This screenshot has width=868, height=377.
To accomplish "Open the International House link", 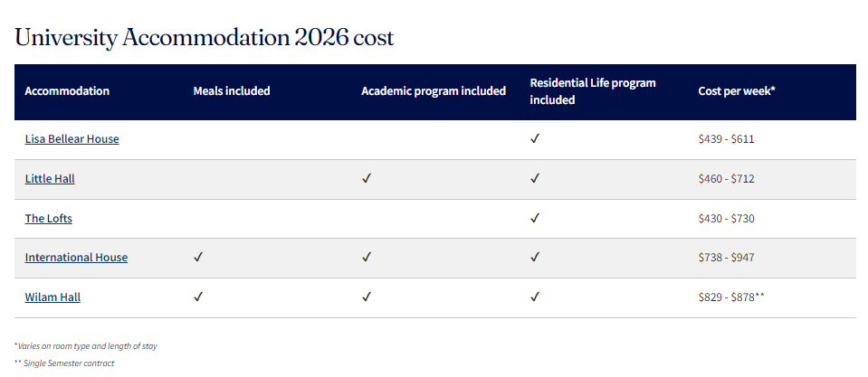I will [x=76, y=258].
